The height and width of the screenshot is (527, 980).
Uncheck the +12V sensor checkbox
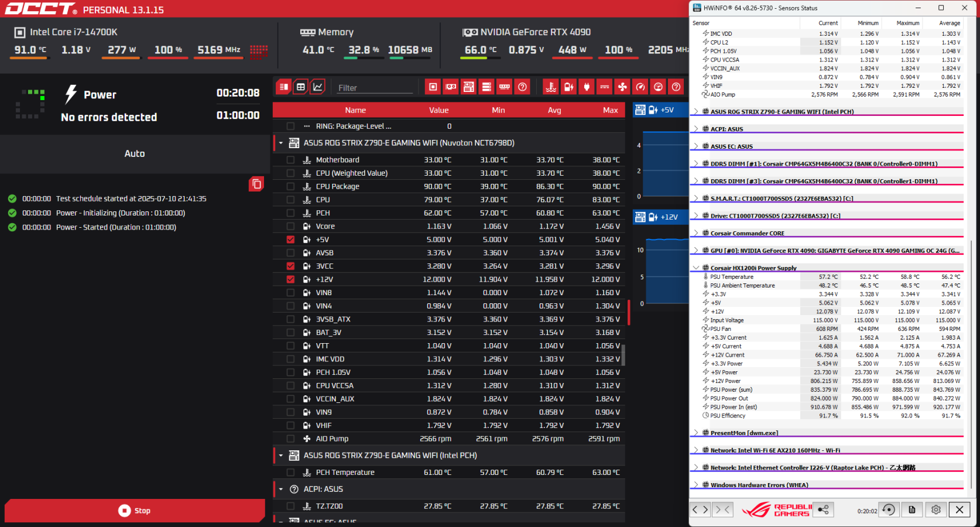(290, 279)
